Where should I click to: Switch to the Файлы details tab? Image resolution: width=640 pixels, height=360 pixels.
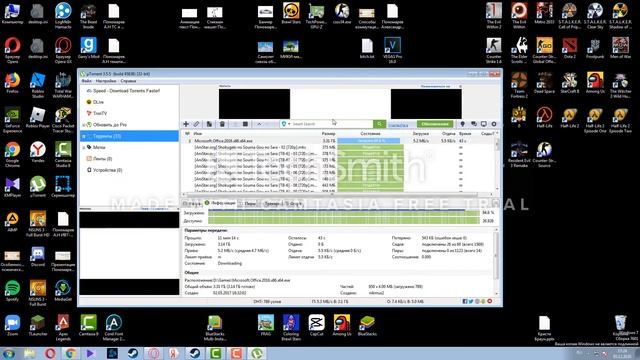pos(192,203)
